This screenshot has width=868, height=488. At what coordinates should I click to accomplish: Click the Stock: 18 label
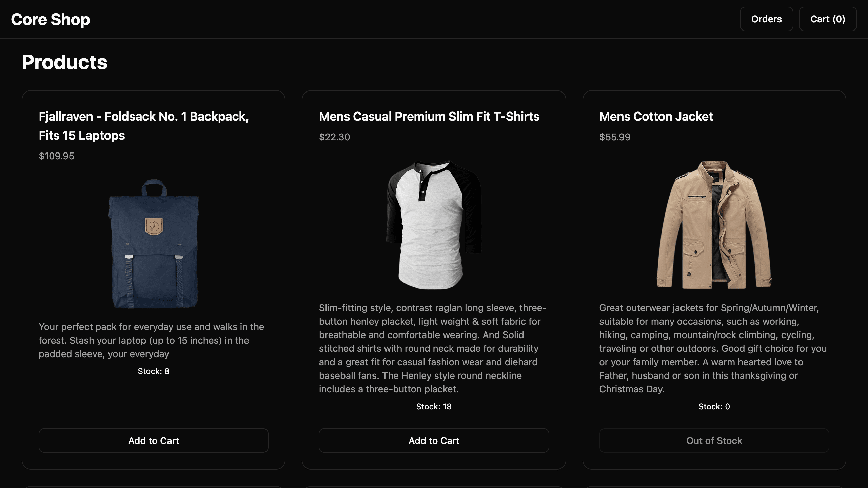(x=434, y=406)
